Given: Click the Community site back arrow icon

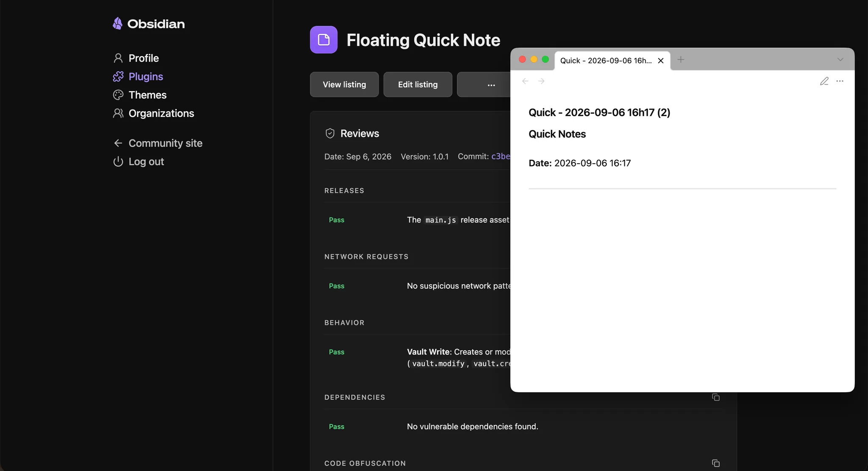Looking at the screenshot, I should pos(118,143).
